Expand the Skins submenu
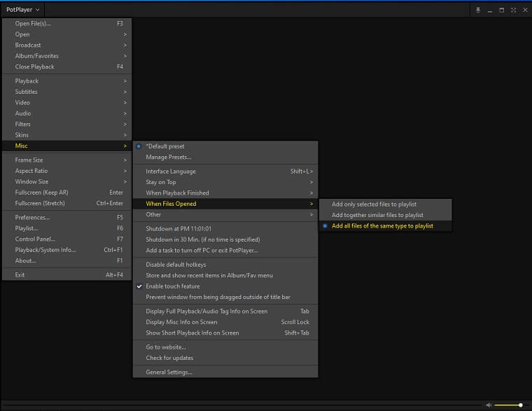The height and width of the screenshot is (411, 532). [x=66, y=135]
